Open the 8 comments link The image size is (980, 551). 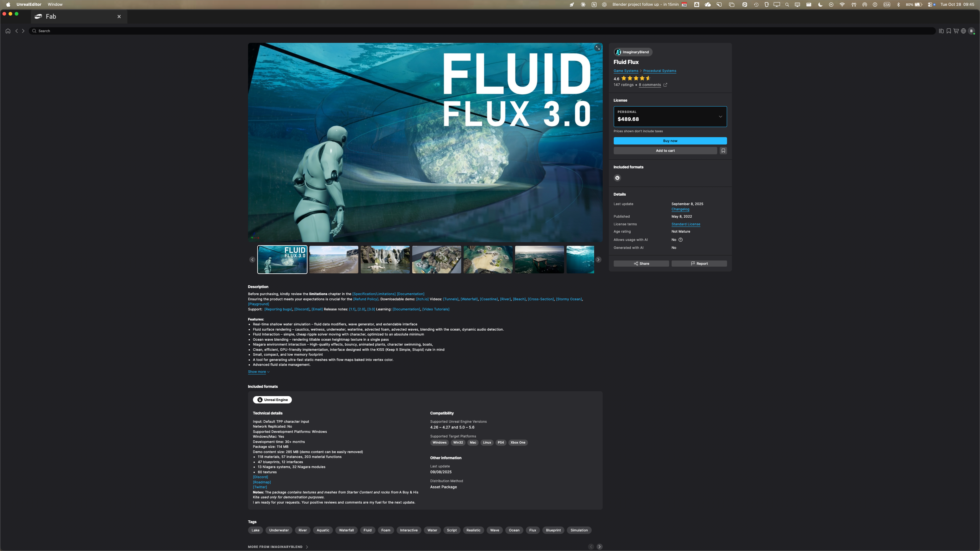coord(650,85)
